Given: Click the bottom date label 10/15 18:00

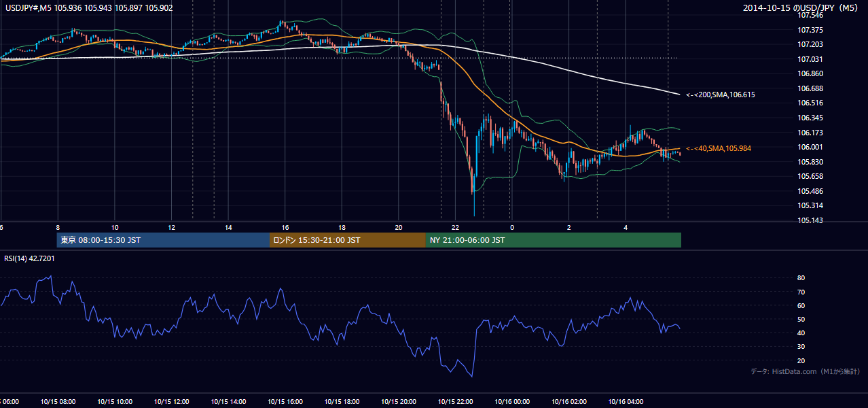Looking at the screenshot, I should tap(342, 402).
